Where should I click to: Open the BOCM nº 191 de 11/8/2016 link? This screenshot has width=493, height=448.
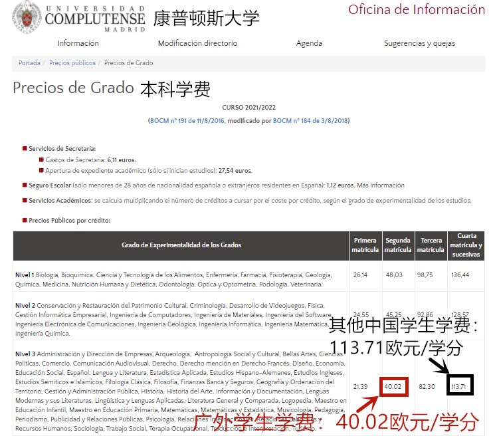coord(187,121)
